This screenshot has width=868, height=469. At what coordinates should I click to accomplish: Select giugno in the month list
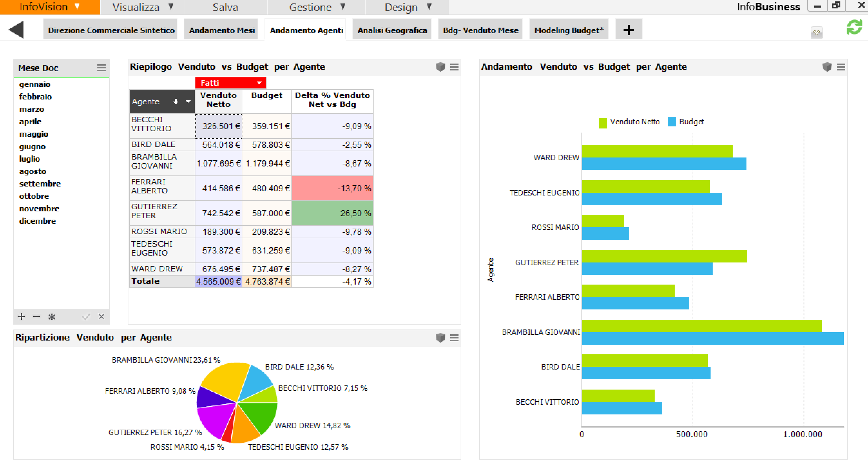pos(32,146)
